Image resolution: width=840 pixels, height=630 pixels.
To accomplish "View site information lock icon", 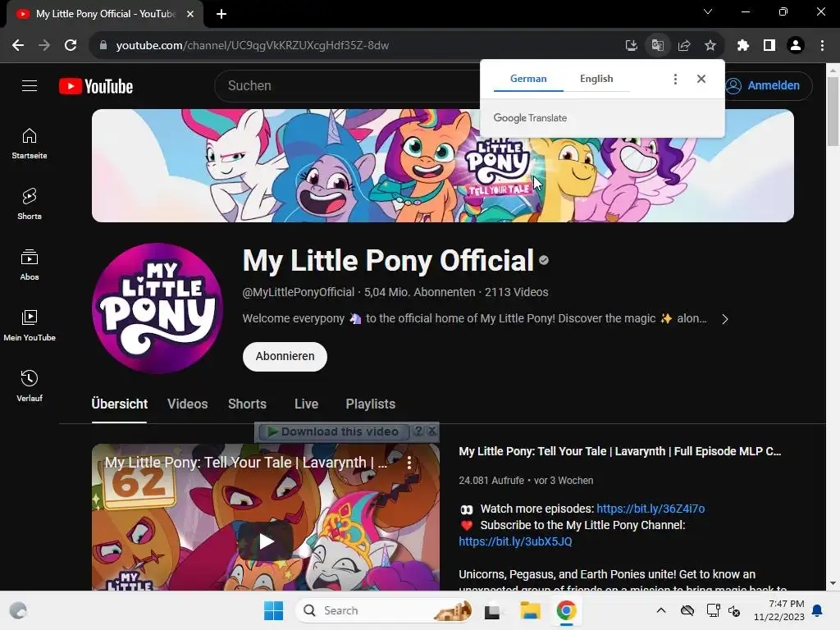I will click(103, 46).
